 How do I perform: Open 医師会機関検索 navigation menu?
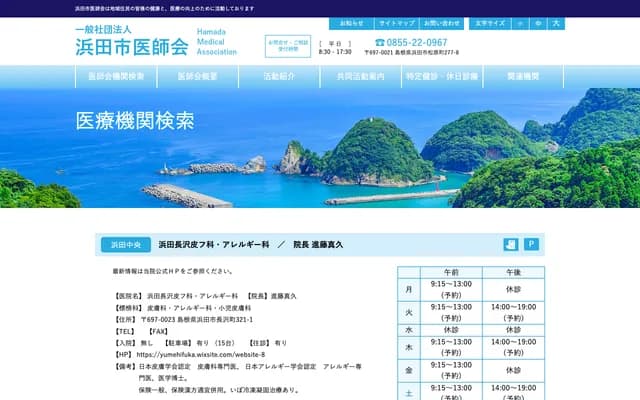pyautogui.click(x=116, y=77)
